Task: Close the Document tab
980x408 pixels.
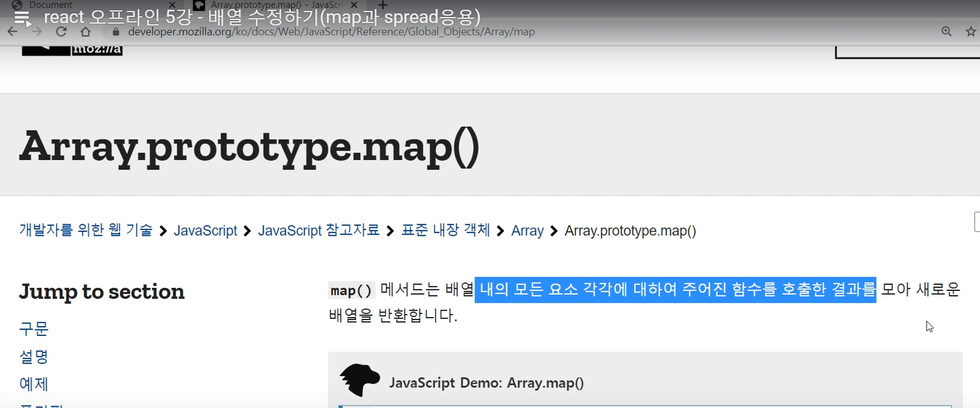Action: pyautogui.click(x=172, y=5)
